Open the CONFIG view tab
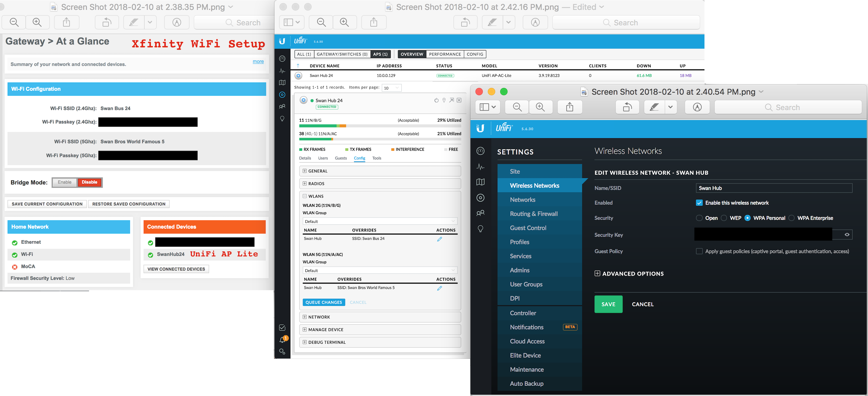 click(475, 54)
